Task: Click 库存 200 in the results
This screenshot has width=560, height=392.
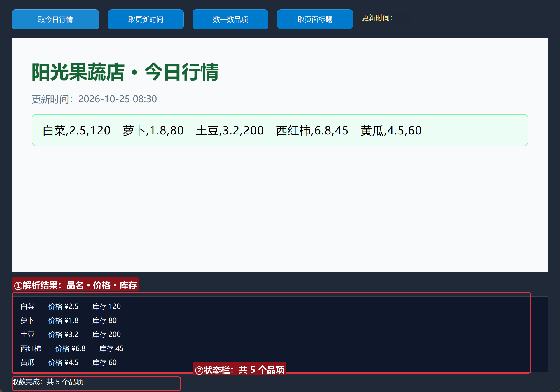Action: tap(106, 335)
